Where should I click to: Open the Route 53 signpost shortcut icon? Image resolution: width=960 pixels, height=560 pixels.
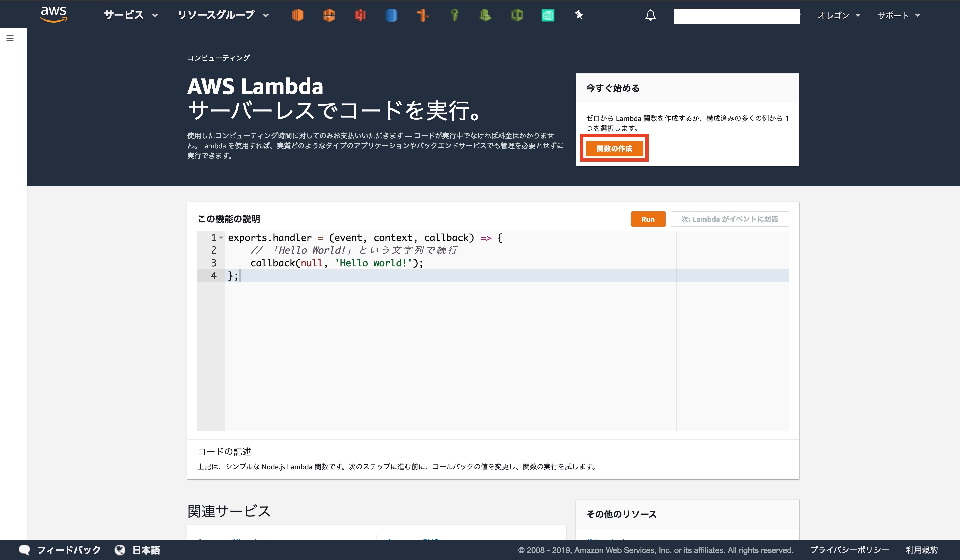422,15
